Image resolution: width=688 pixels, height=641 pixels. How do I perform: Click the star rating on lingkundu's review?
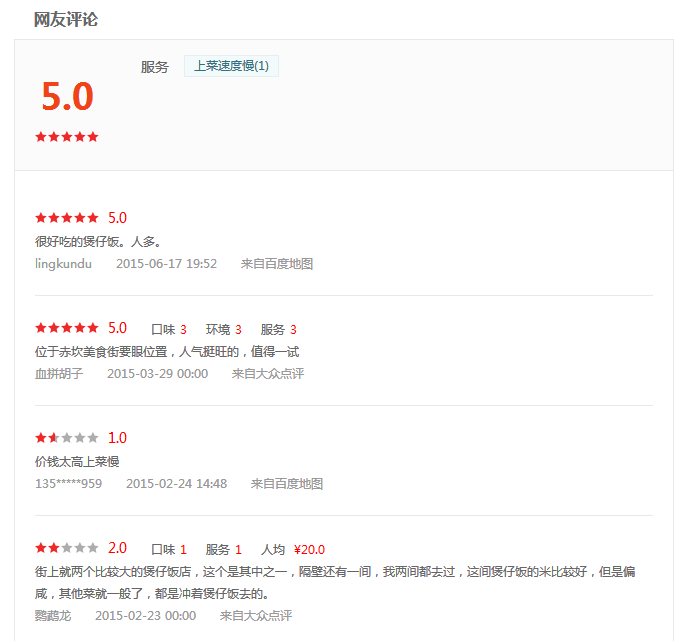[67, 218]
